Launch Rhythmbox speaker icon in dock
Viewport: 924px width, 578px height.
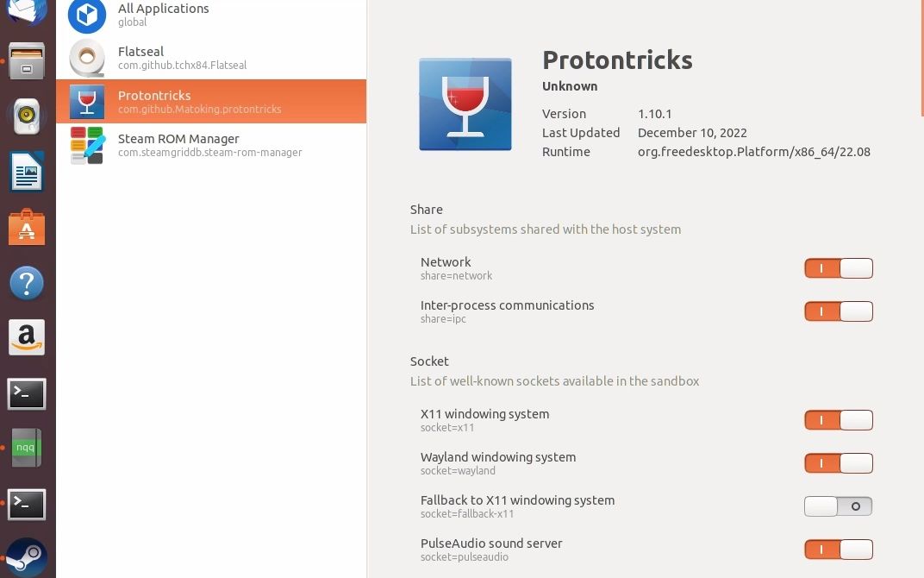point(27,116)
